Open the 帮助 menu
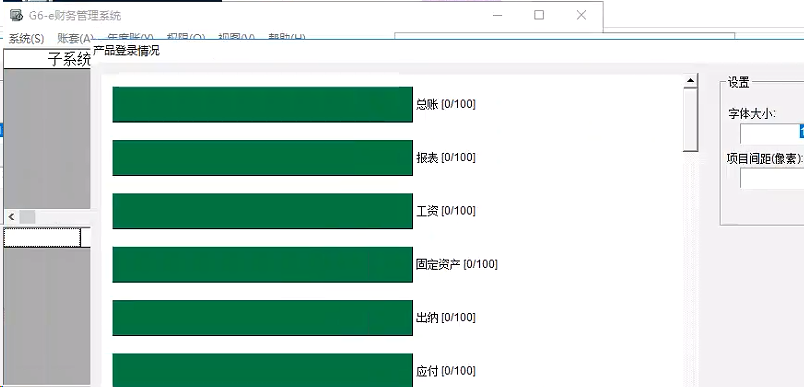This screenshot has height=387, width=804. pos(287,38)
